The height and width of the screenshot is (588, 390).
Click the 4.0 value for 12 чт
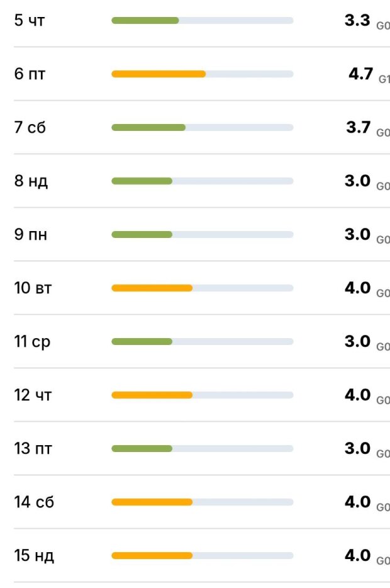coord(358,395)
